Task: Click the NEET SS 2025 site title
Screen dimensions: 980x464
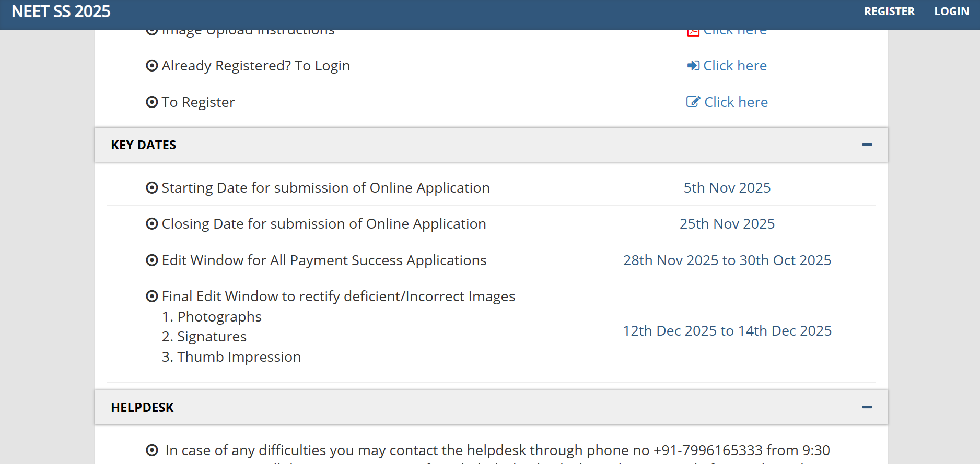Action: coord(61,11)
